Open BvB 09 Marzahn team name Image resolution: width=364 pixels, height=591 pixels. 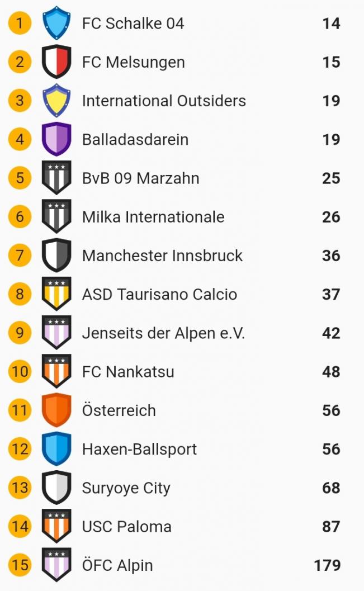pyautogui.click(x=140, y=178)
